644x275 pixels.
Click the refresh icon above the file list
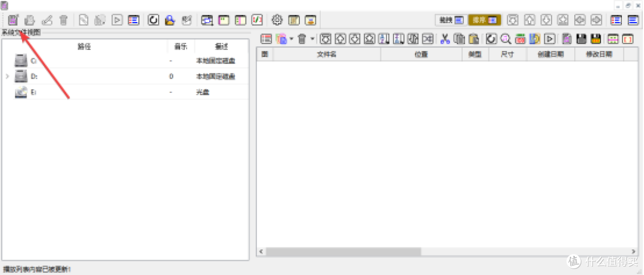coord(491,39)
